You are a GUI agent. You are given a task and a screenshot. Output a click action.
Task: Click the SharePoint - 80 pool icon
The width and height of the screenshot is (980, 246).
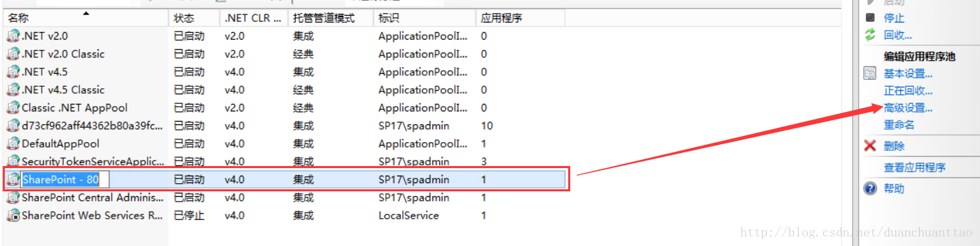coord(13,180)
